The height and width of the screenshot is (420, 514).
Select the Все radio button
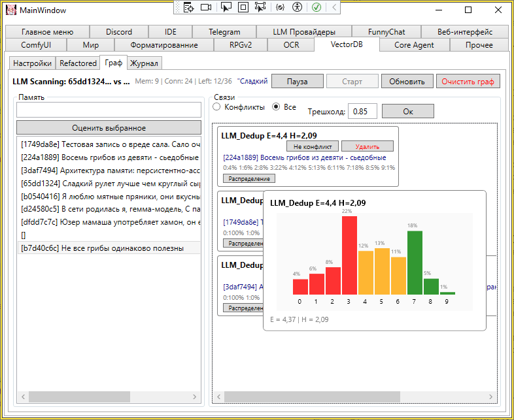pos(284,107)
